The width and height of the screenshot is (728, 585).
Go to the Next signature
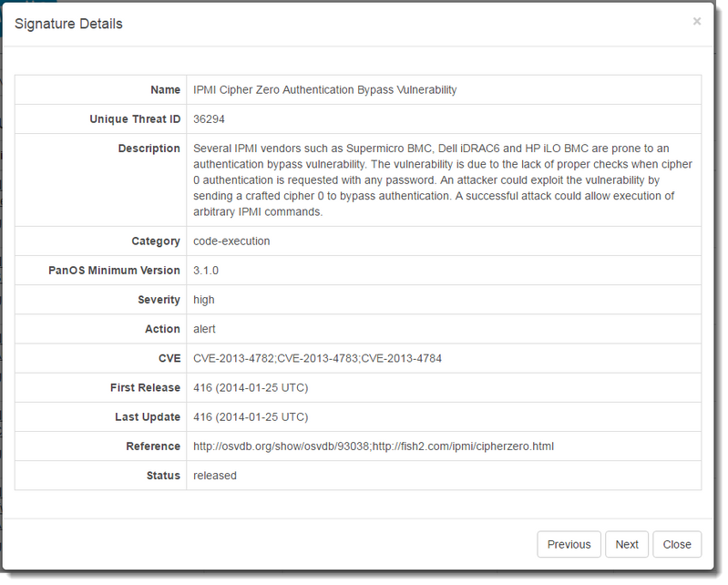tap(627, 544)
